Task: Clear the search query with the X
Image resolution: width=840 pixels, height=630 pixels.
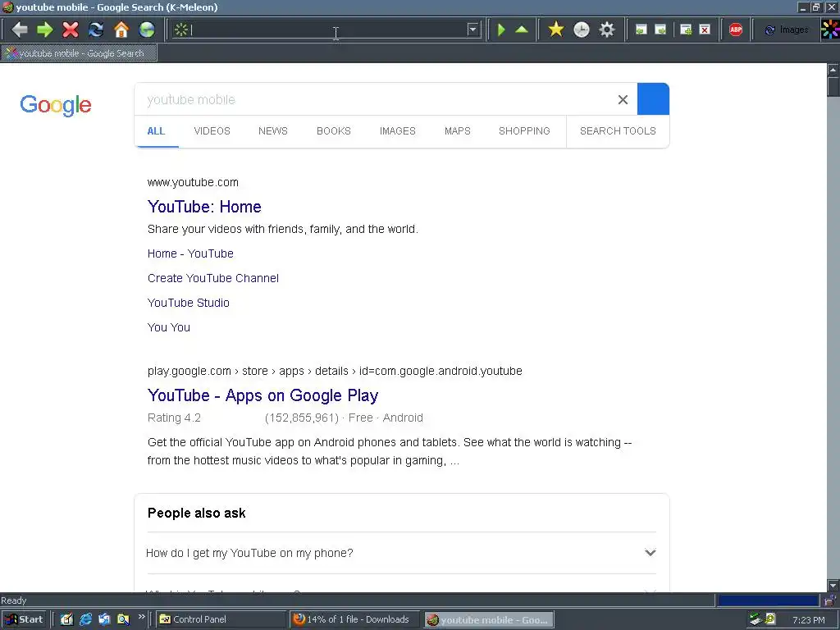Action: pos(623,99)
